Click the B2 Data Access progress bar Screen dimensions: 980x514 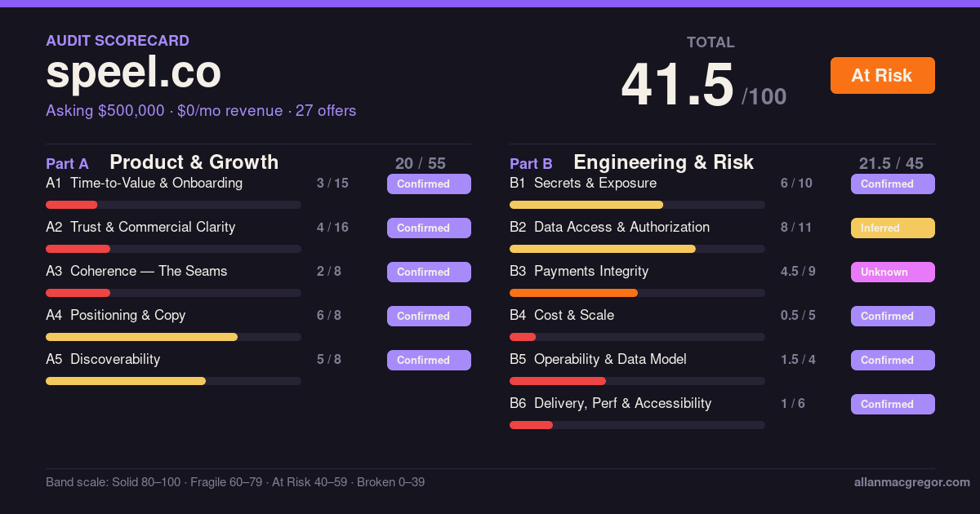(x=637, y=249)
